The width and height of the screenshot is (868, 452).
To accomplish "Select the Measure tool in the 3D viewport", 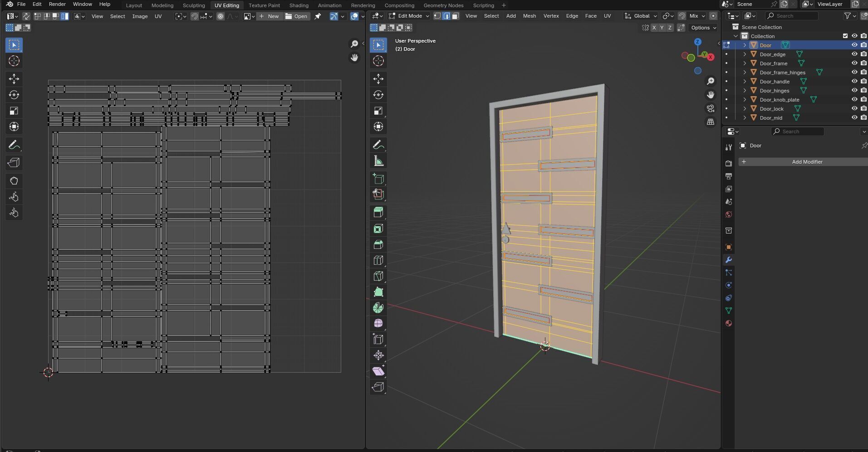I will 378,160.
